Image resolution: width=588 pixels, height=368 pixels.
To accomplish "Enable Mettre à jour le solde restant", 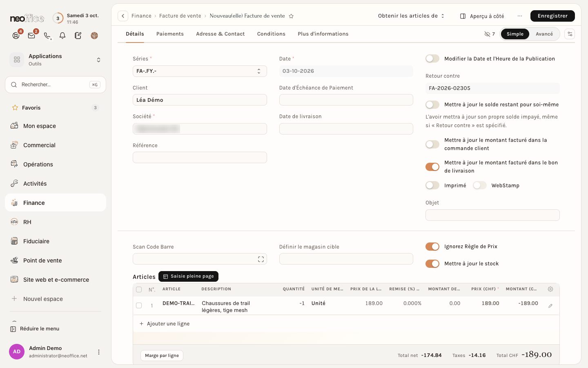I will click(432, 105).
